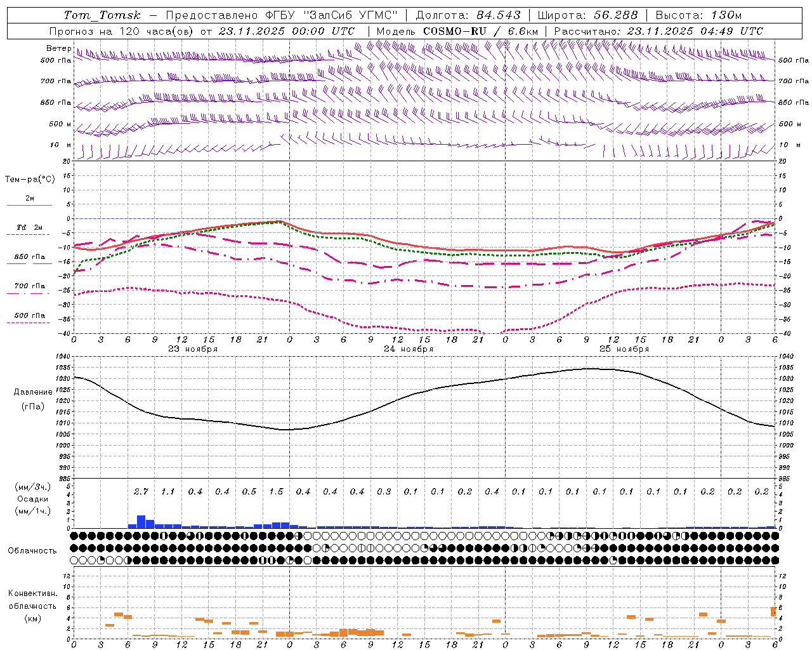This screenshot has height=650, width=812.
Task: Click the '2м' temperature legend entry
Action: click(30, 198)
